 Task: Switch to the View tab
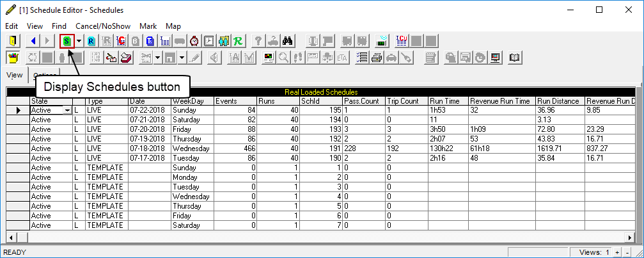(14, 75)
